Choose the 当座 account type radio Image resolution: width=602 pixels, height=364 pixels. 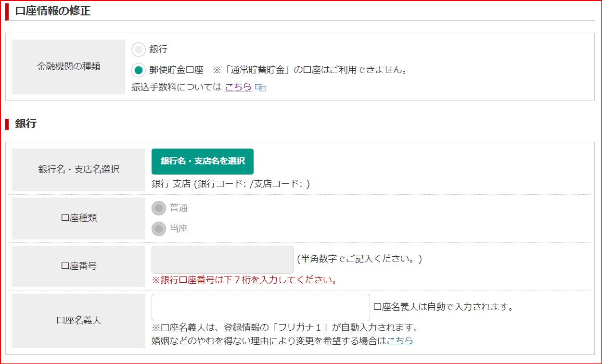click(x=159, y=229)
